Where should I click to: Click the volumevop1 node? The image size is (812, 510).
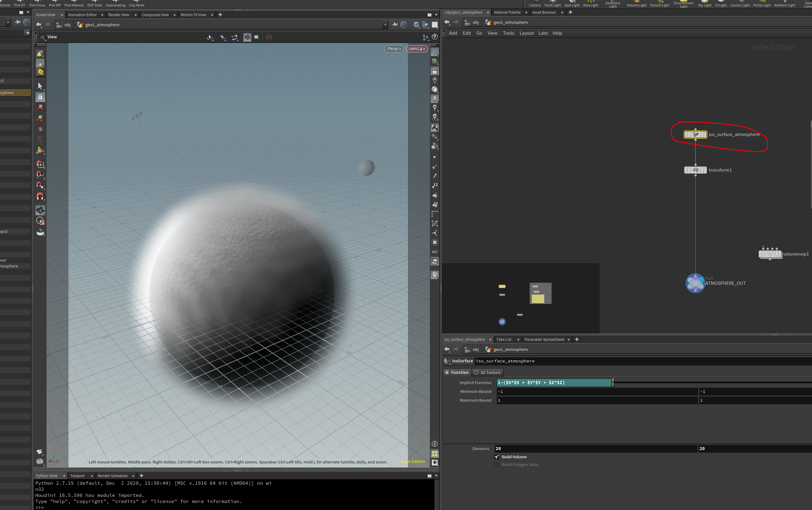coord(770,254)
